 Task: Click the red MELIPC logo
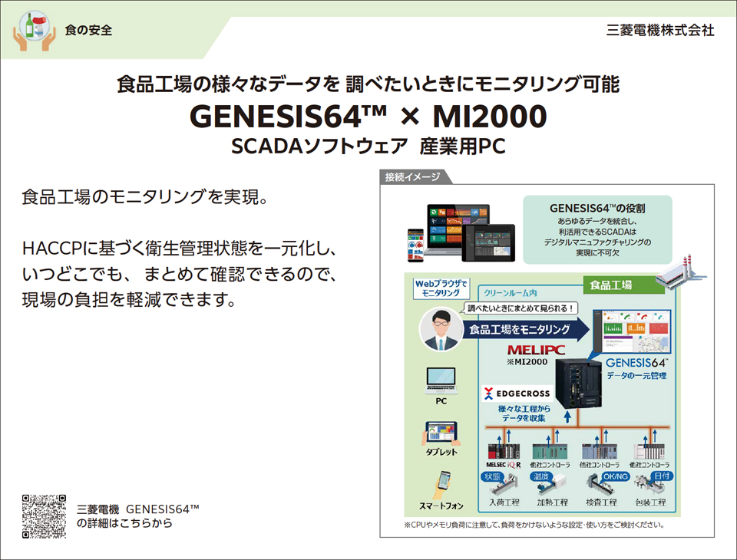point(537,350)
